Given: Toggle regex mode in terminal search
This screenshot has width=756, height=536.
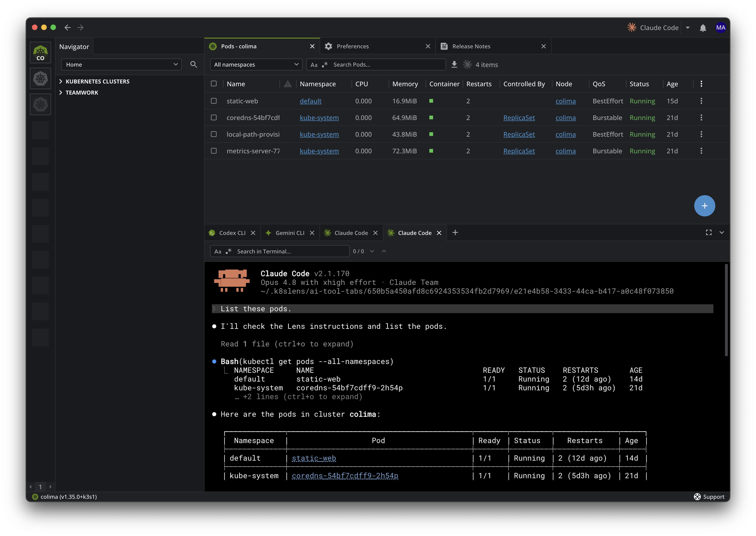Looking at the screenshot, I should (x=229, y=251).
